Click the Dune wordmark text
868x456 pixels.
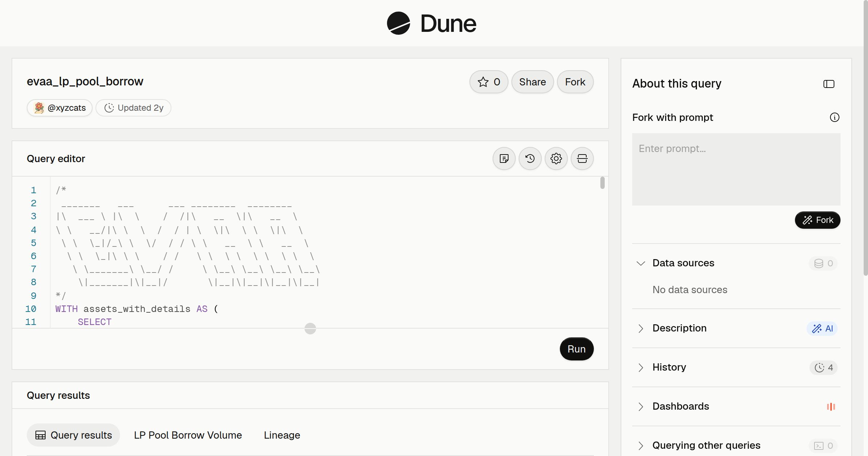coord(448,24)
